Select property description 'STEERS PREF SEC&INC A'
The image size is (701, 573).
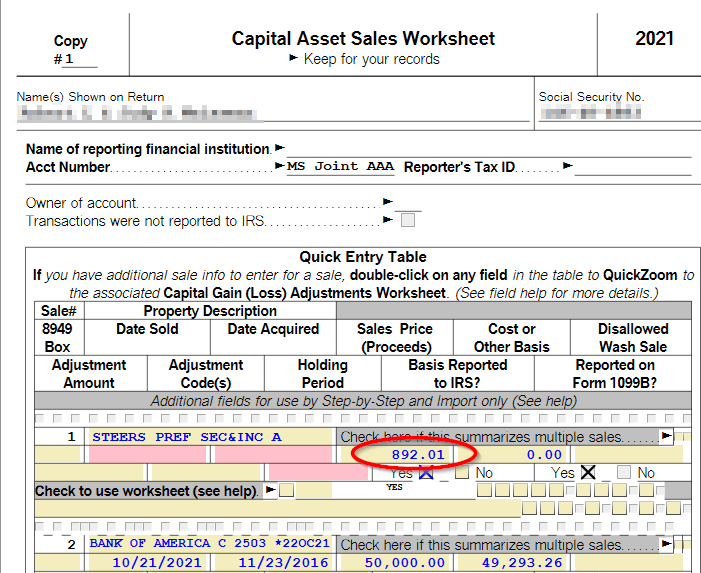[210, 437]
